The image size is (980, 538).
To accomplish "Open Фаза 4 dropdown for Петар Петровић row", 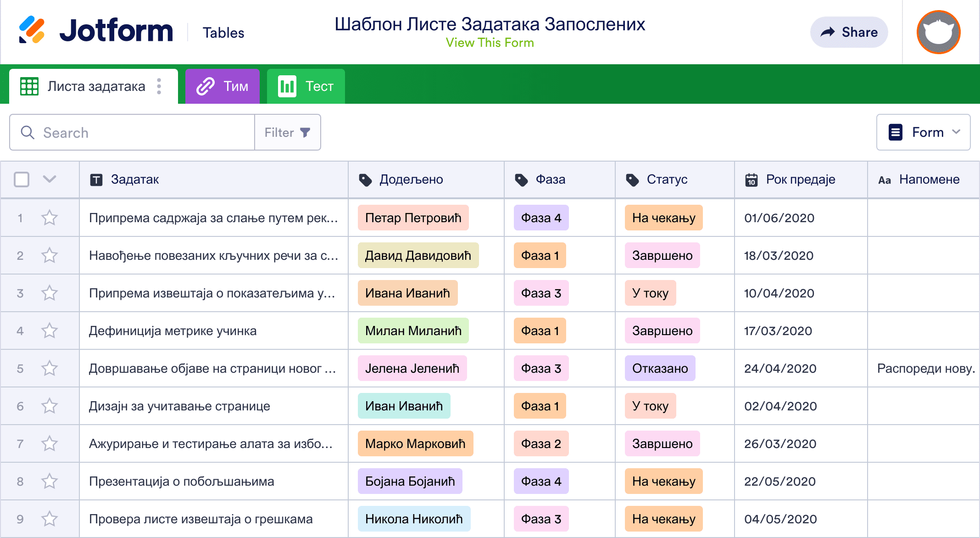I will (541, 218).
